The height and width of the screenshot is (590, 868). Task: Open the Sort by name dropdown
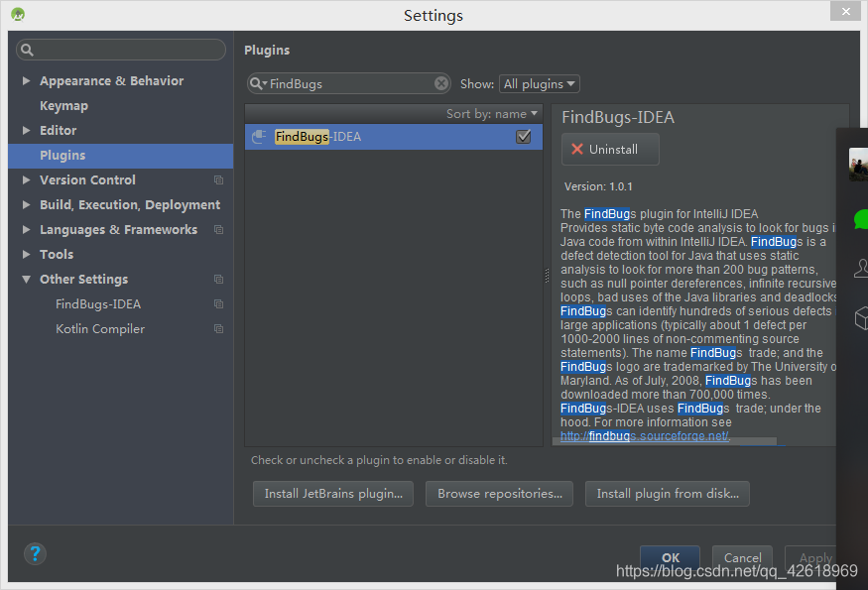(x=492, y=113)
